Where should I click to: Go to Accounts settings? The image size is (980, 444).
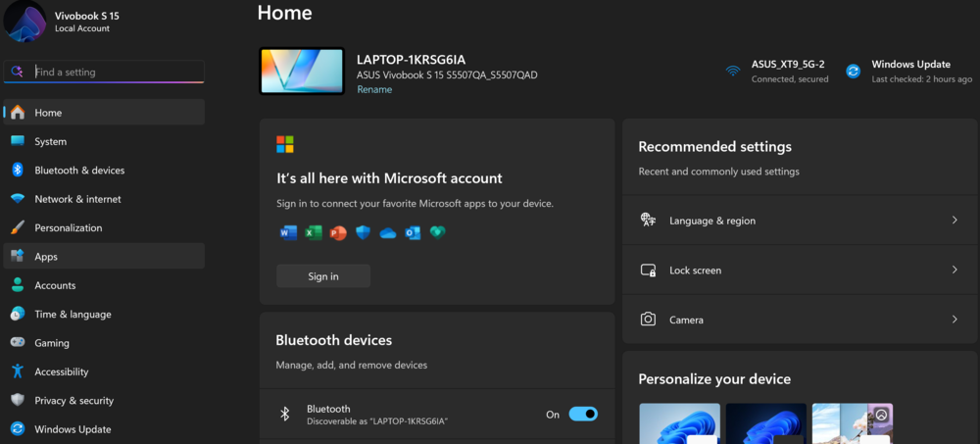pos(104,285)
